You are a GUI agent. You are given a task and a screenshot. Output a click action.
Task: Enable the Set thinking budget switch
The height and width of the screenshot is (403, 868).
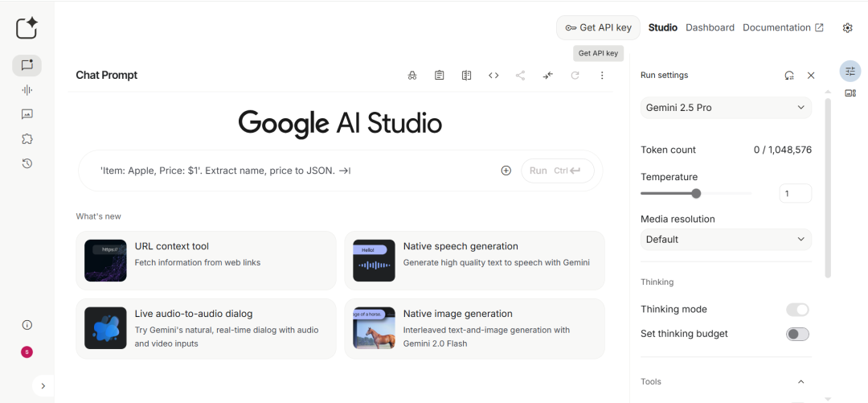798,334
